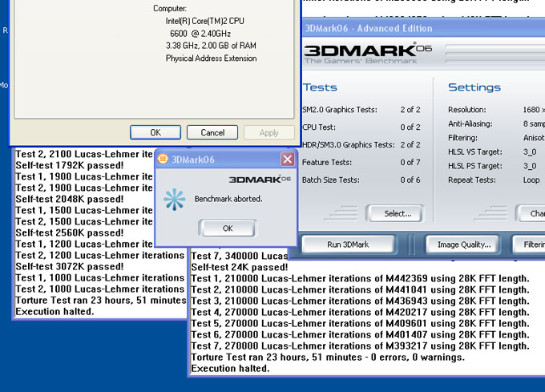The image size is (545, 392).
Task: Click 'HDR/SM3.0 Graphics Tests:' label
Action: (349, 145)
